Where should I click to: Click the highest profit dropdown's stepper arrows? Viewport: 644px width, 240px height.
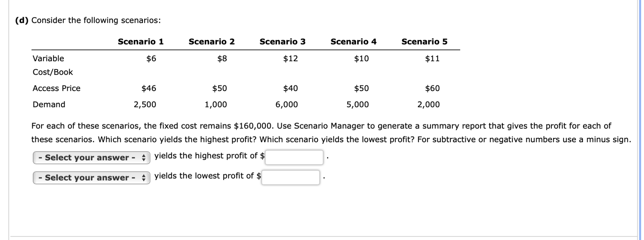144,158
